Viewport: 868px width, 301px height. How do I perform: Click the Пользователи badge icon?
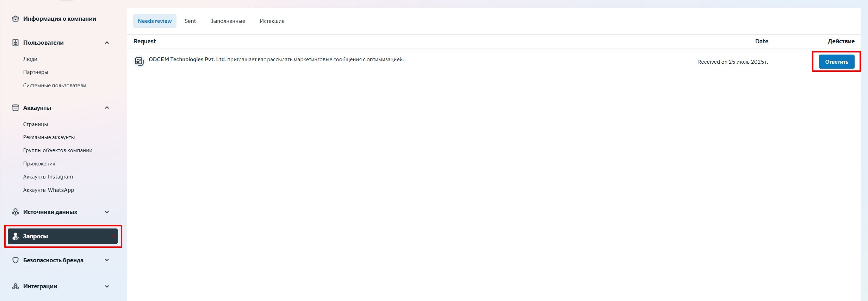(15, 43)
